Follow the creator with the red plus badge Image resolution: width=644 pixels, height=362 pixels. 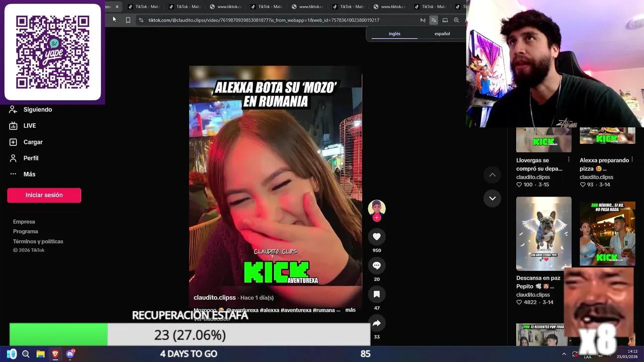[x=377, y=218]
